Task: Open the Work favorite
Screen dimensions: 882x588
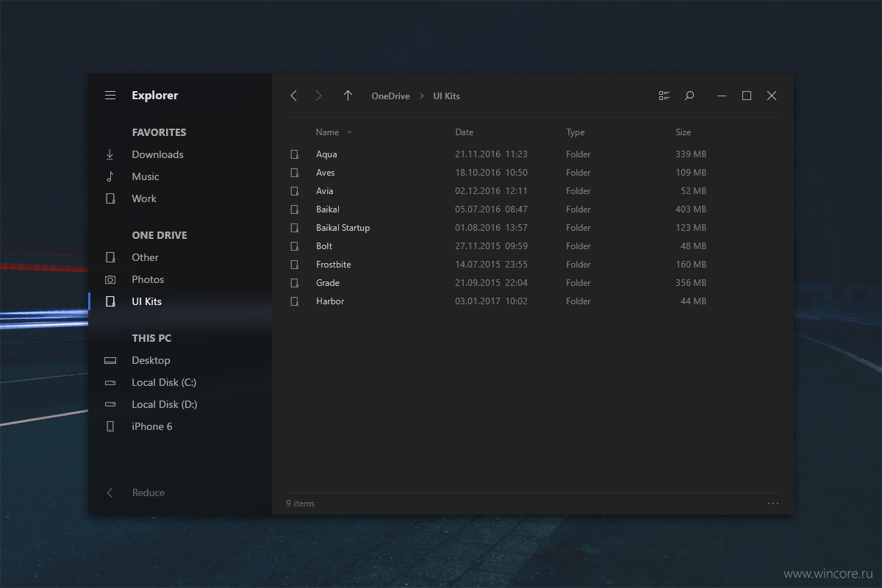Action: click(144, 198)
